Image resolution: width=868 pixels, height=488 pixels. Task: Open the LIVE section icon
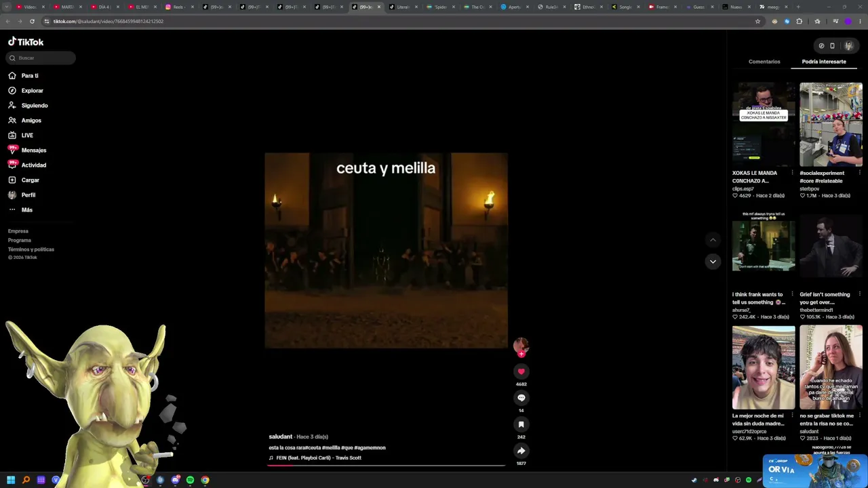pyautogui.click(x=12, y=136)
